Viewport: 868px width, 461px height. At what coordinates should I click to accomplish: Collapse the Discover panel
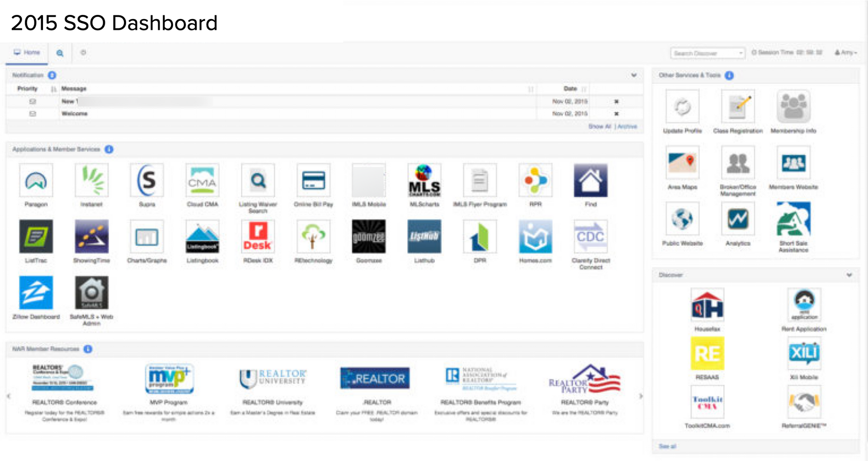(x=849, y=275)
